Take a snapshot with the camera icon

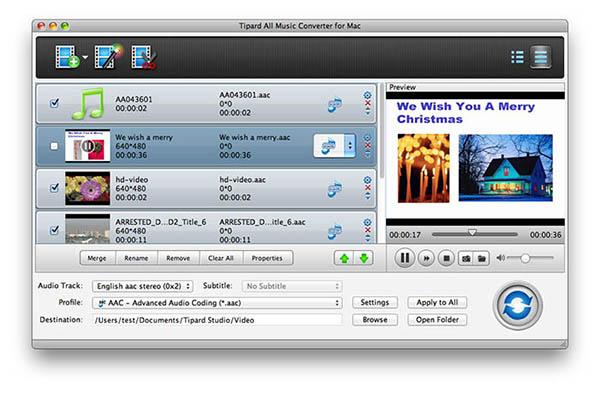click(466, 259)
